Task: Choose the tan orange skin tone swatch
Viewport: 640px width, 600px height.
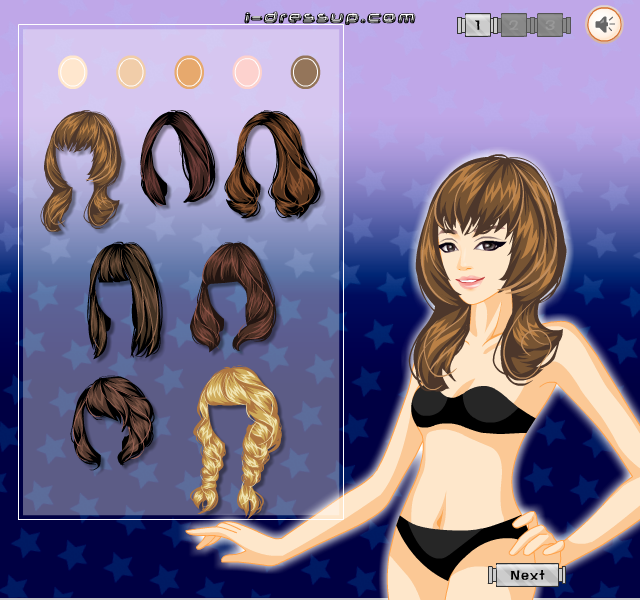Action: coord(189,72)
